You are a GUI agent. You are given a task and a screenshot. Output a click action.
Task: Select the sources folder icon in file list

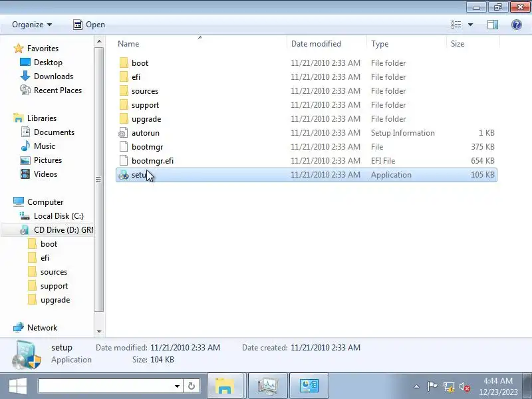point(124,91)
